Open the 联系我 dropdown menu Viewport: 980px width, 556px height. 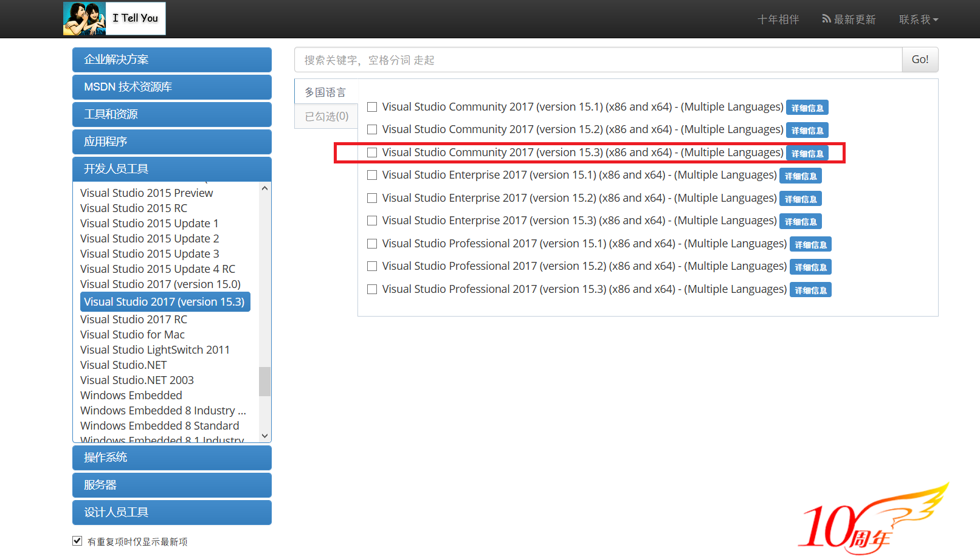919,19
